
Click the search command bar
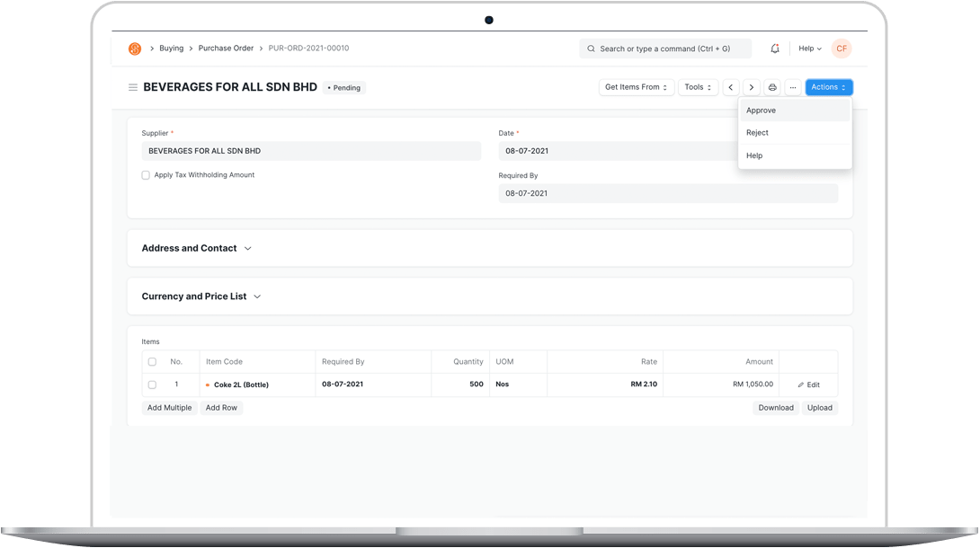click(x=665, y=49)
